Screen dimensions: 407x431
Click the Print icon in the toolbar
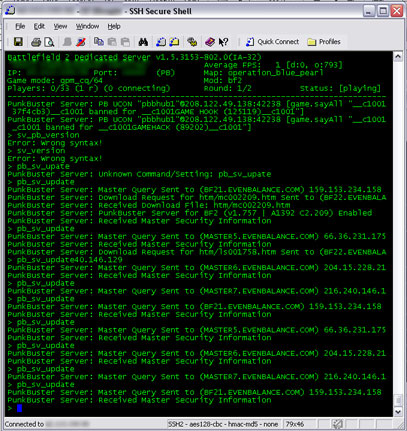(x=36, y=42)
